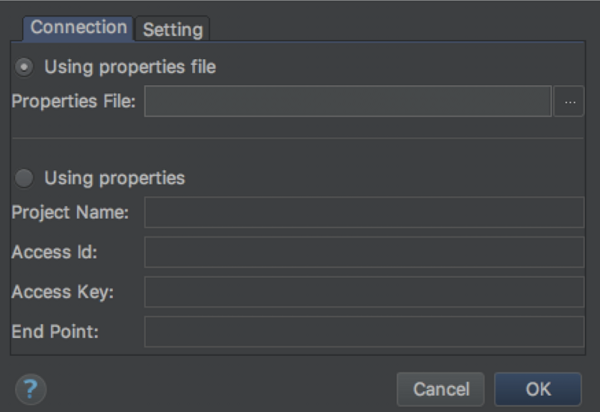The height and width of the screenshot is (412, 600).
Task: Confirm the dialog with OK
Action: 538,389
